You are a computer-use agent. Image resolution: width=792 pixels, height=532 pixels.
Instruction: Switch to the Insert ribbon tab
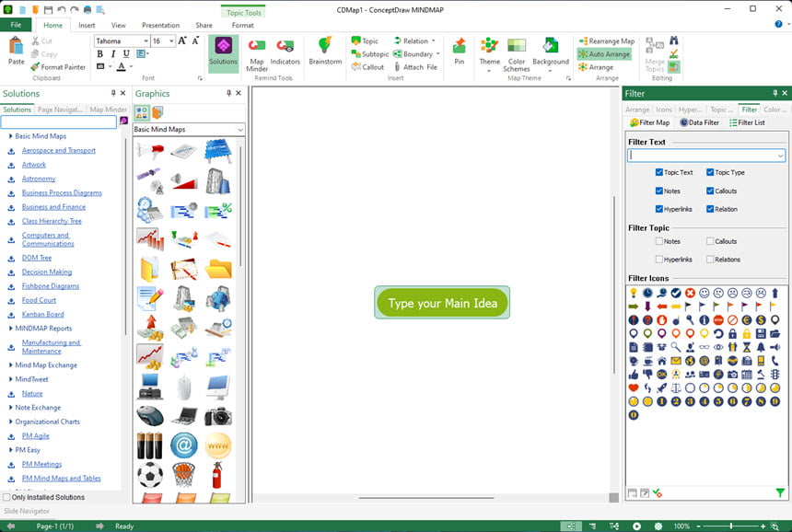click(87, 25)
